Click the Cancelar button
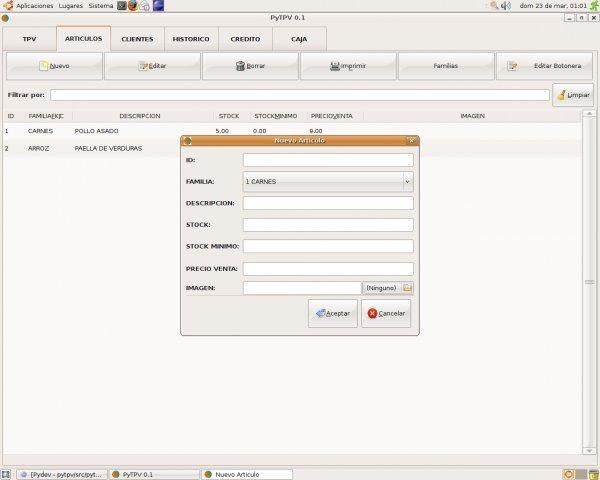 point(386,313)
